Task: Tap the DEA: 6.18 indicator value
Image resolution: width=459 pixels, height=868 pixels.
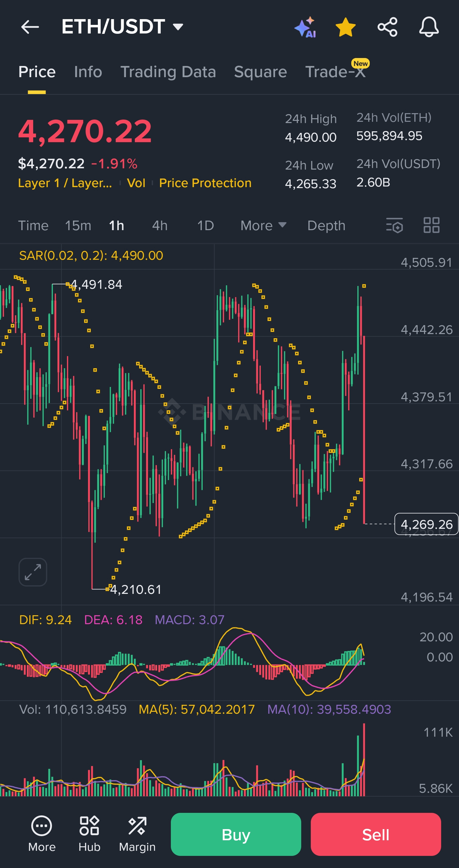Action: (x=113, y=620)
